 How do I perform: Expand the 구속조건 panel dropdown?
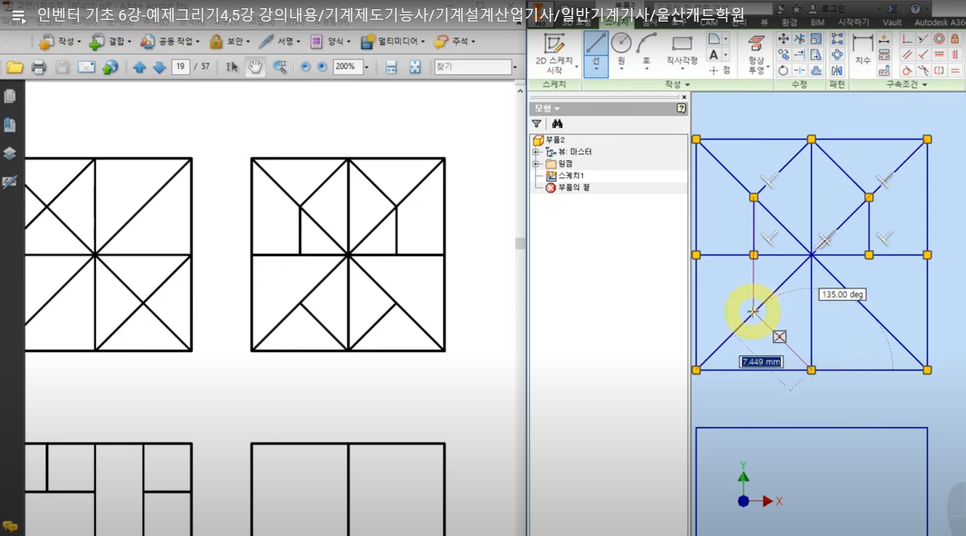(906, 84)
